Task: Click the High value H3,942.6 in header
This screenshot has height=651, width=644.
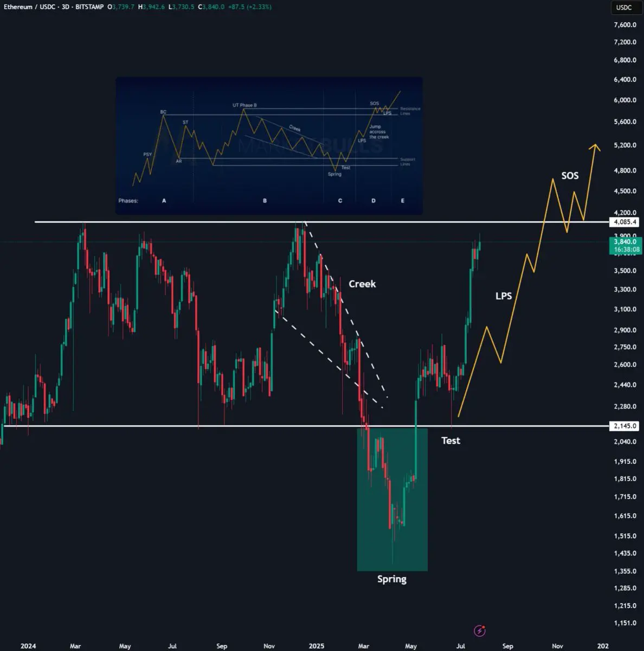Action: pyautogui.click(x=151, y=7)
